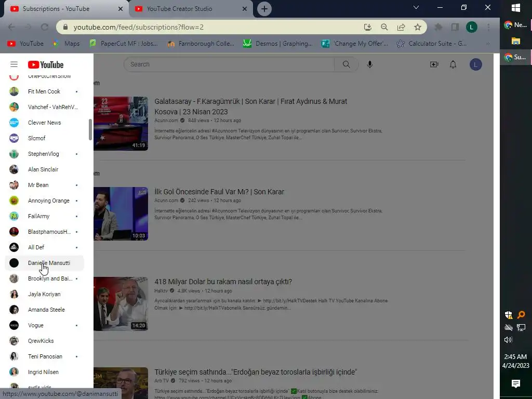Open the volume speaker tray icon
Image resolution: width=532 pixels, height=399 pixels.
508,340
